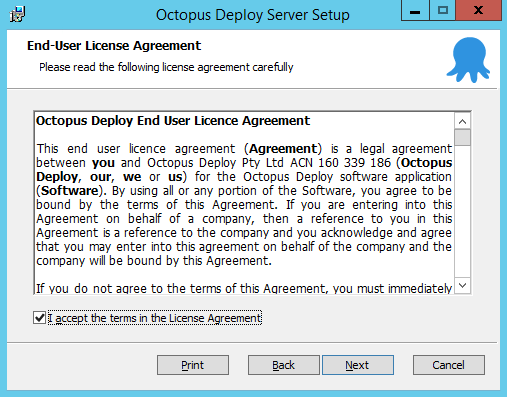Viewport: 507px width, 397px height.
Task: Cancel the Octopus Deploy setup
Action: click(449, 365)
